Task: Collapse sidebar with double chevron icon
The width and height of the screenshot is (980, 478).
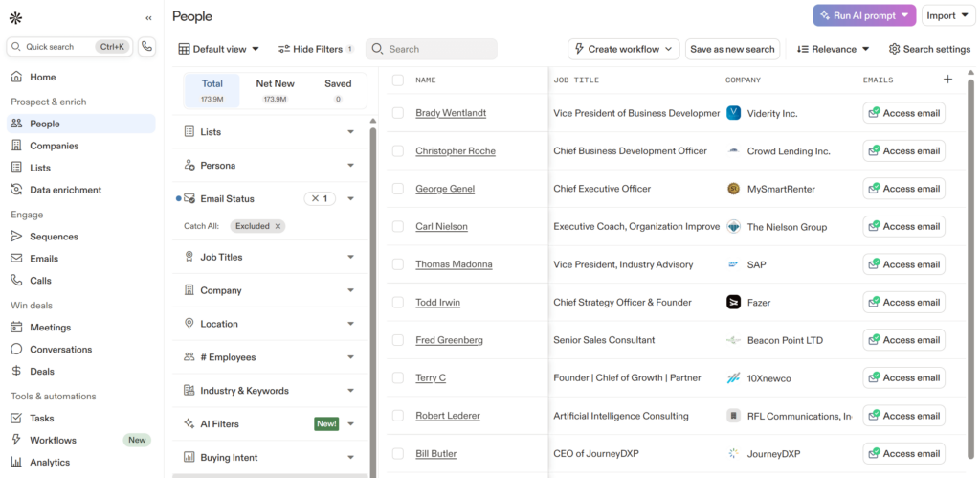Action: [x=148, y=18]
